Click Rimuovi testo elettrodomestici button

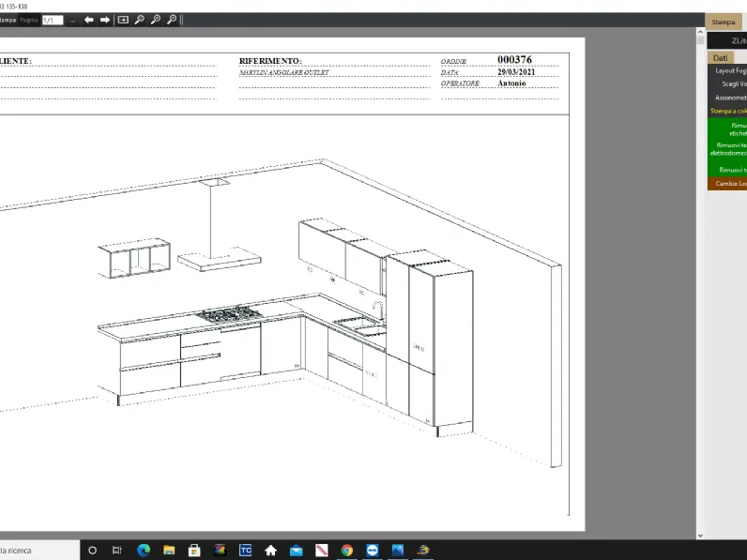coord(727,149)
